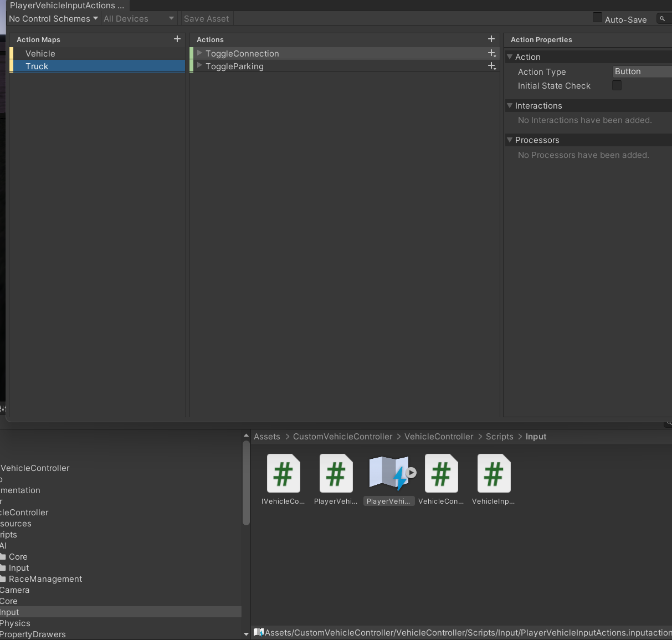Click the plus icon in Actions header

tap(491, 39)
